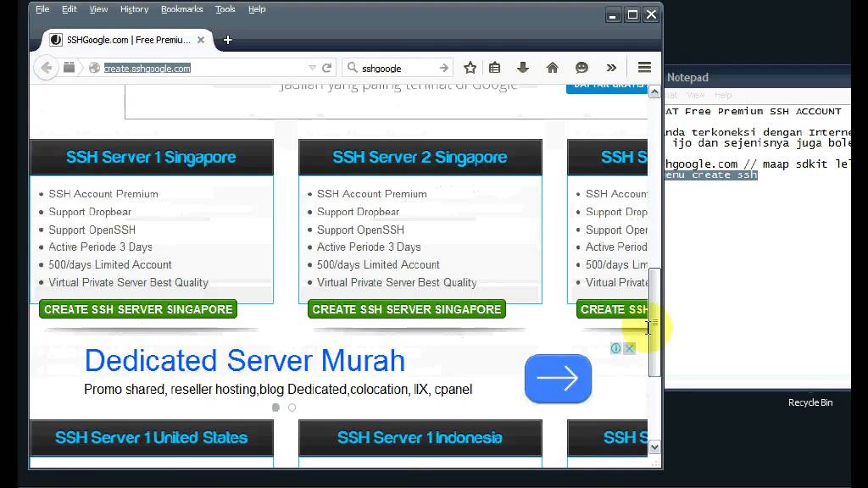Select the first ad carousel dot
The image size is (868, 488).
pos(275,408)
